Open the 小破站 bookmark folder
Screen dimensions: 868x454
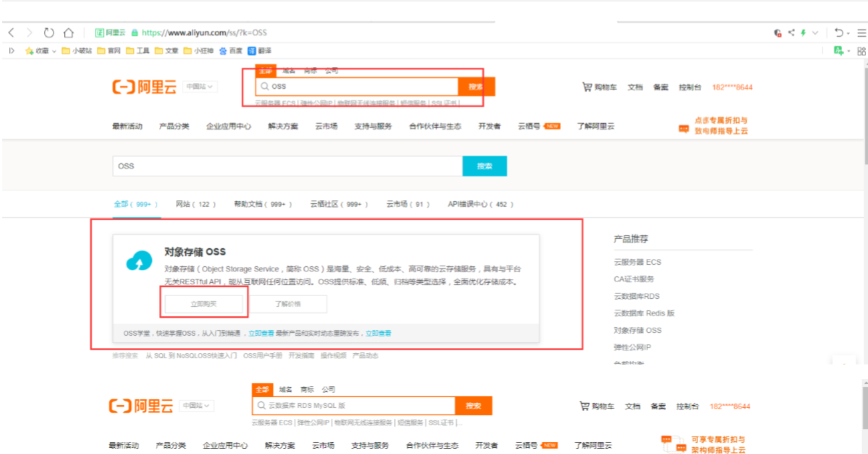(x=77, y=51)
